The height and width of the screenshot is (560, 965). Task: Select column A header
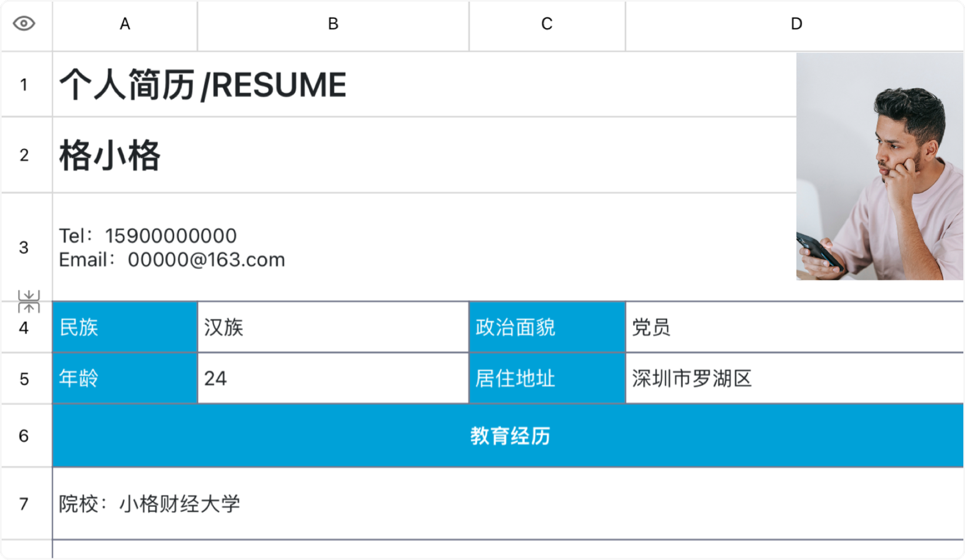125,25
